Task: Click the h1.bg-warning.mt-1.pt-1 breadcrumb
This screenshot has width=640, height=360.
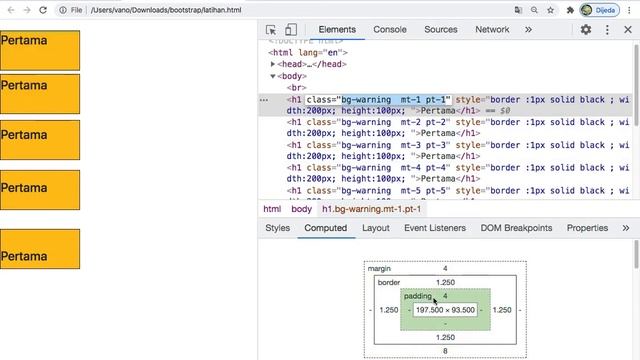Action: [x=371, y=209]
